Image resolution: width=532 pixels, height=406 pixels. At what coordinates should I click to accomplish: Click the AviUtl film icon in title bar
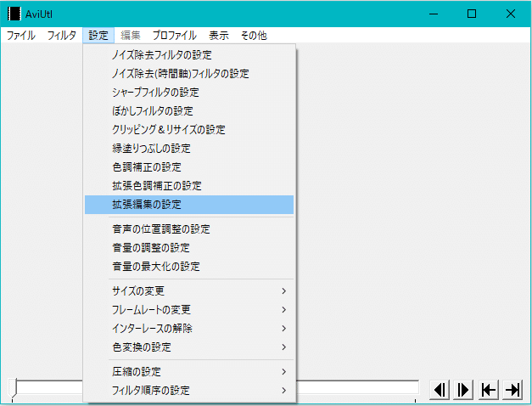(14, 14)
